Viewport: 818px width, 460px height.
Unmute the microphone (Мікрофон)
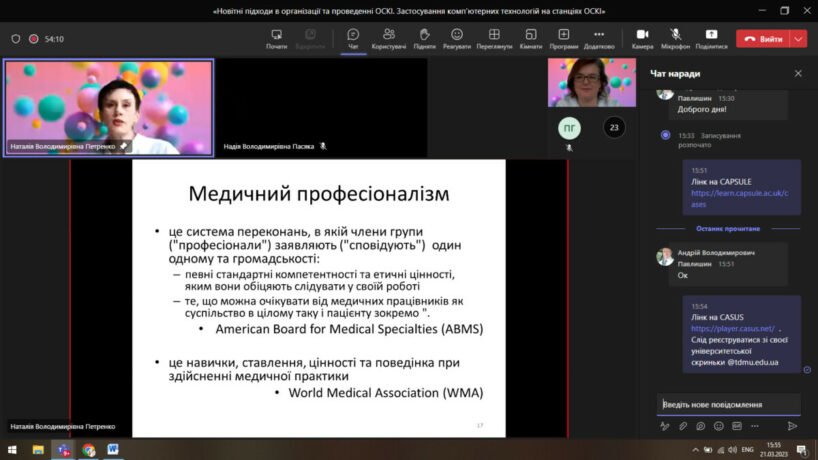click(x=676, y=38)
